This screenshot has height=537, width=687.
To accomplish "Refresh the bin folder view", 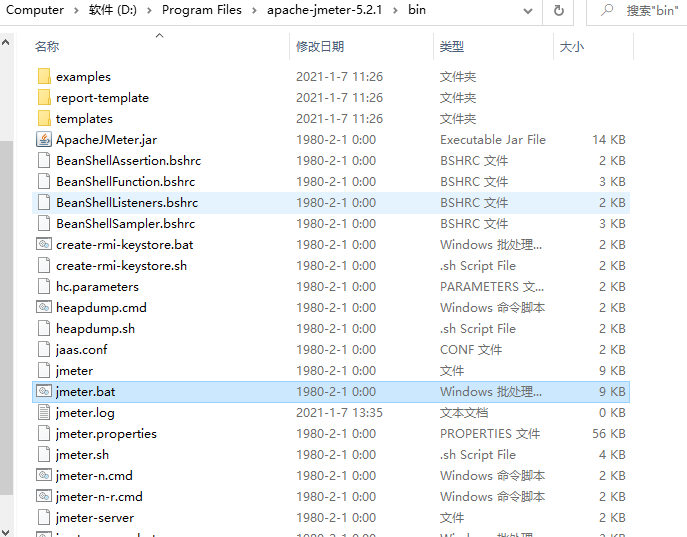I will click(559, 10).
